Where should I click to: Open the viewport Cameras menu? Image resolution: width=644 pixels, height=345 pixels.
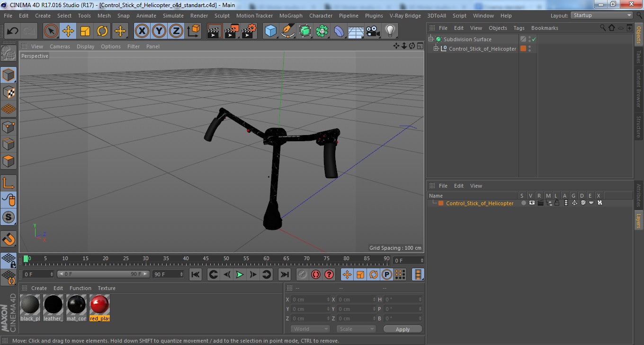tap(60, 46)
